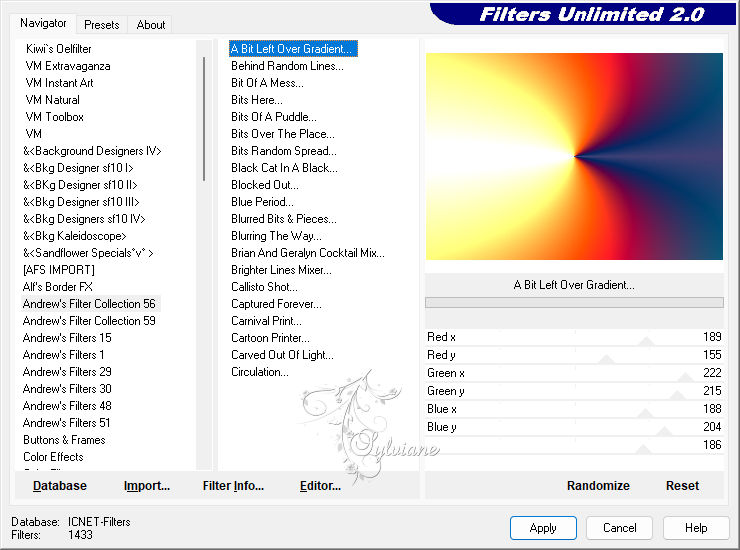Click the Apply button
The width and height of the screenshot is (740, 550).
click(543, 528)
